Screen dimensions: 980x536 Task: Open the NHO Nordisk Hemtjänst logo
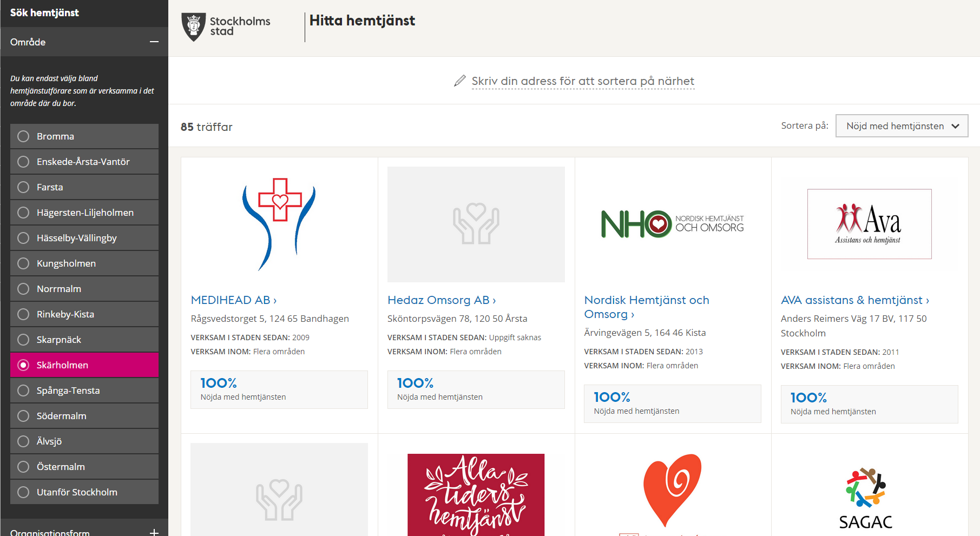(673, 224)
